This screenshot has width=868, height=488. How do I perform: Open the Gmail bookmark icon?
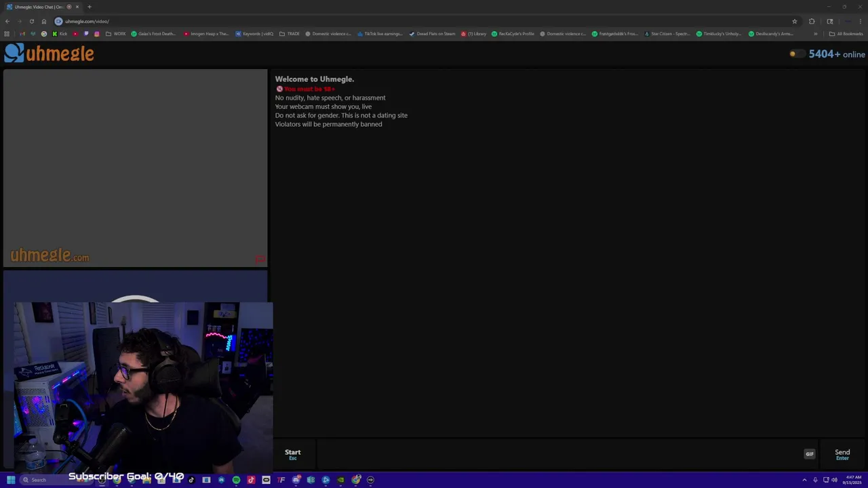pyautogui.click(x=22, y=34)
